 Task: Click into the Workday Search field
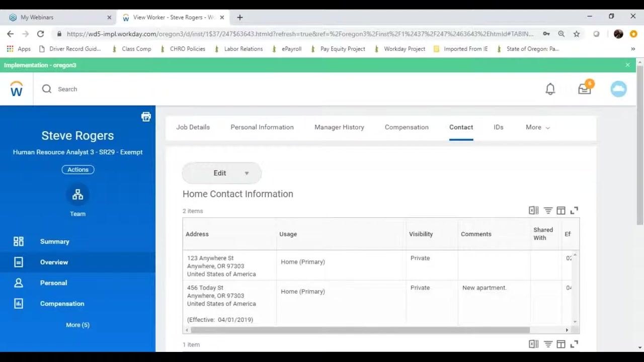tap(67, 89)
